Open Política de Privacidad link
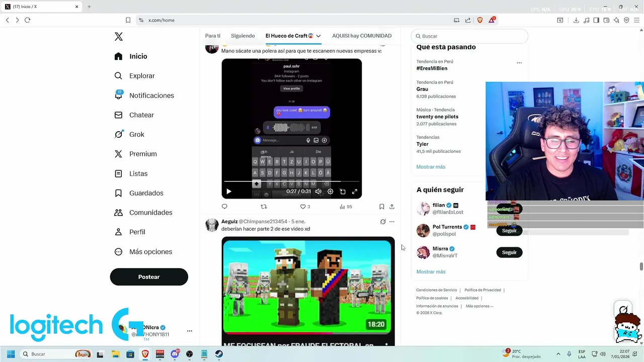Viewport: 644px width, 362px height. [482, 290]
